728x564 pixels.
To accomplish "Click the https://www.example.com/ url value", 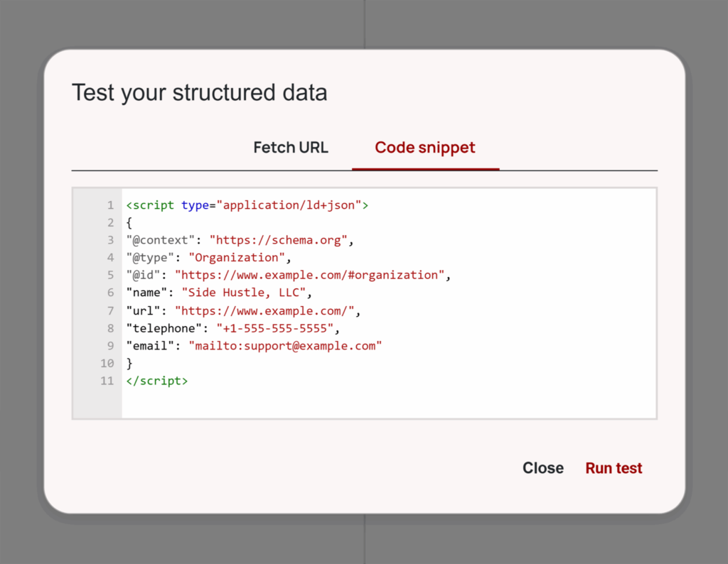I will click(x=265, y=310).
